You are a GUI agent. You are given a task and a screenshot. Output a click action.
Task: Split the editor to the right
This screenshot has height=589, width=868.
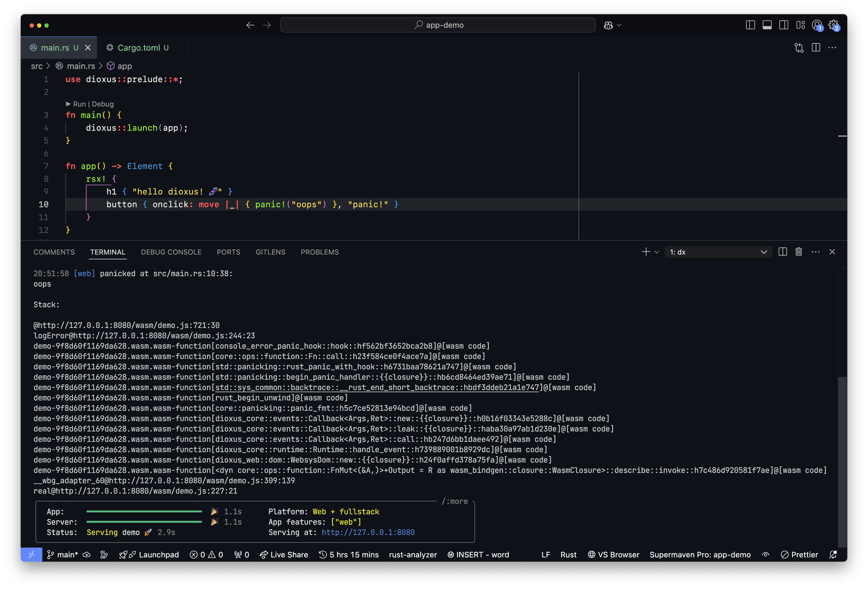(816, 48)
